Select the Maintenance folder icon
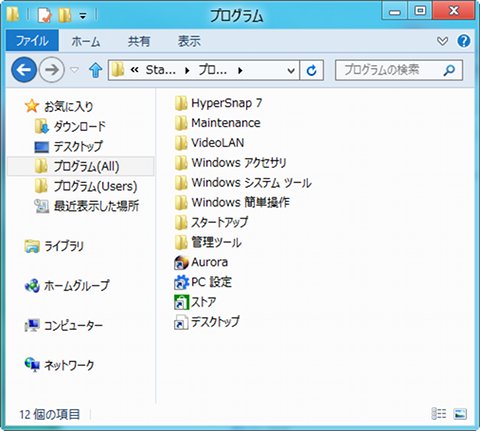The height and width of the screenshot is (431, 480). (x=181, y=123)
